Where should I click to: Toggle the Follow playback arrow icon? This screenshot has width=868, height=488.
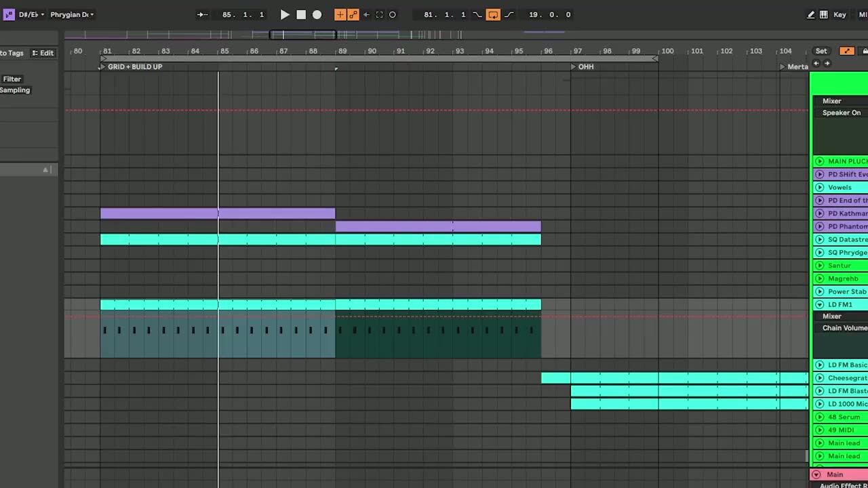(x=202, y=14)
